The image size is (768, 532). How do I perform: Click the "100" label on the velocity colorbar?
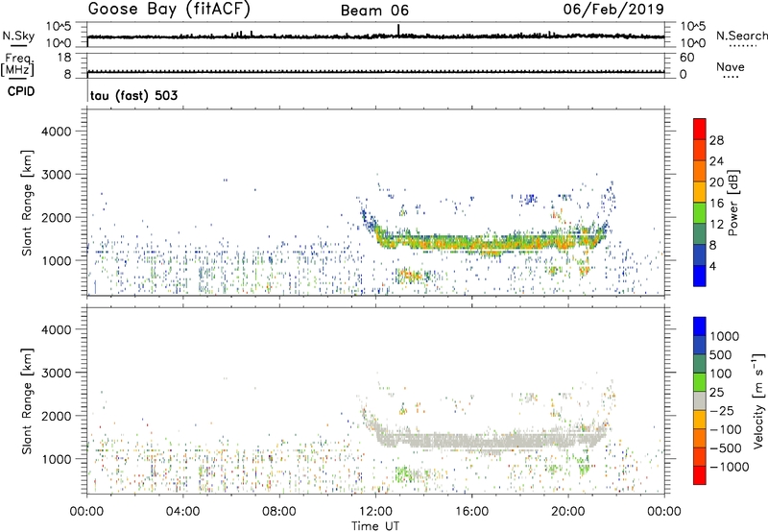point(721,374)
